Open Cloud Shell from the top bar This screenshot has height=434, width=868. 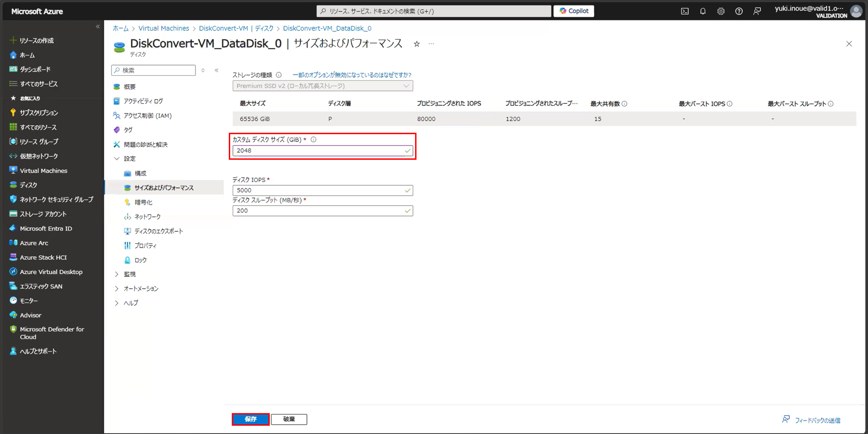(685, 11)
